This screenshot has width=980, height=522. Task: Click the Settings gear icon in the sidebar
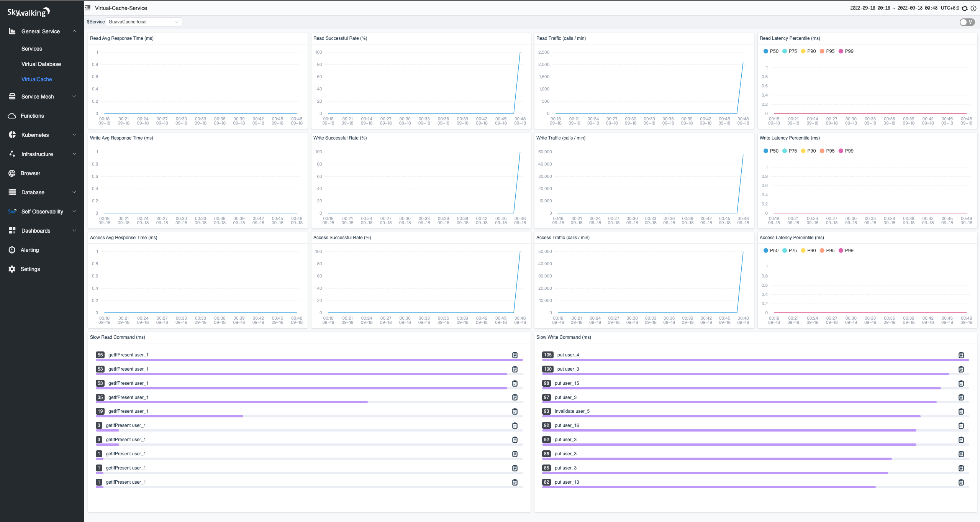coord(12,269)
